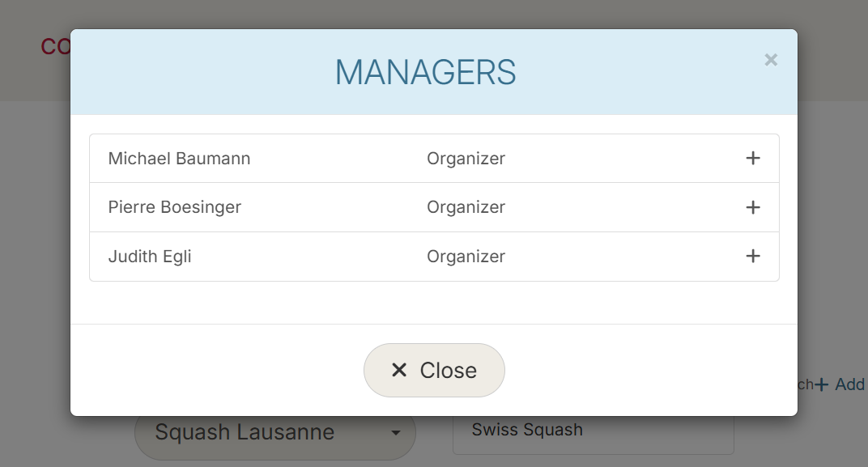The width and height of the screenshot is (868, 467).
Task: Click the plus icon next to Judith Egli
Action: click(x=753, y=256)
